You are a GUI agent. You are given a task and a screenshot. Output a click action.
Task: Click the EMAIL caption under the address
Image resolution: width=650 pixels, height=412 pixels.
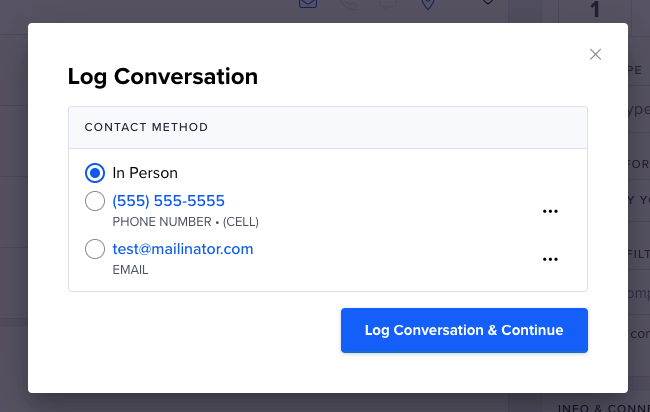point(130,270)
